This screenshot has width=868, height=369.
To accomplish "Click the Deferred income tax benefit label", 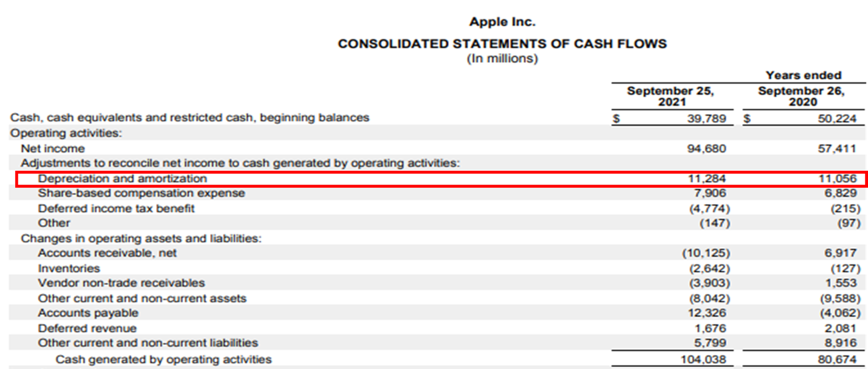I will pyautogui.click(x=116, y=209).
